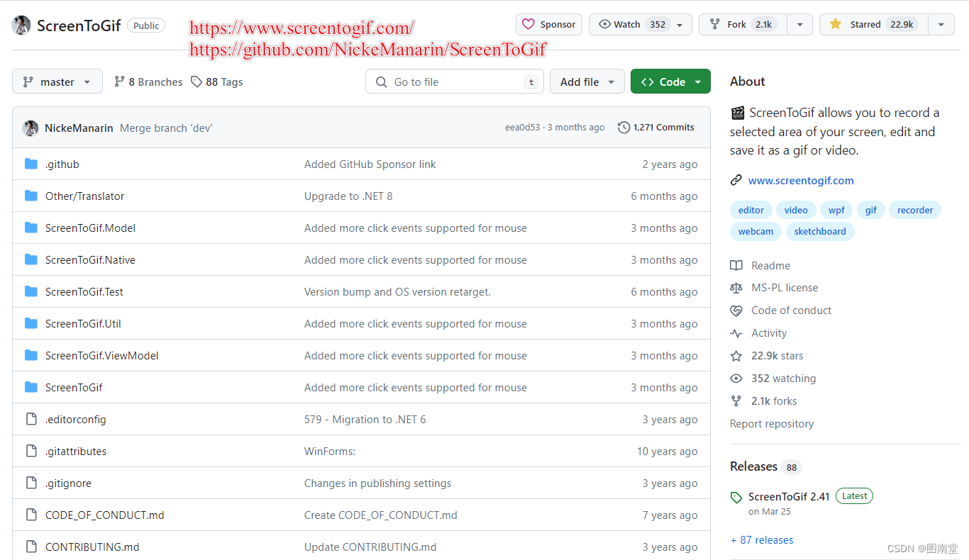The height and width of the screenshot is (560, 969).
Task: View the 1,271 Commits history
Action: pyautogui.click(x=656, y=128)
